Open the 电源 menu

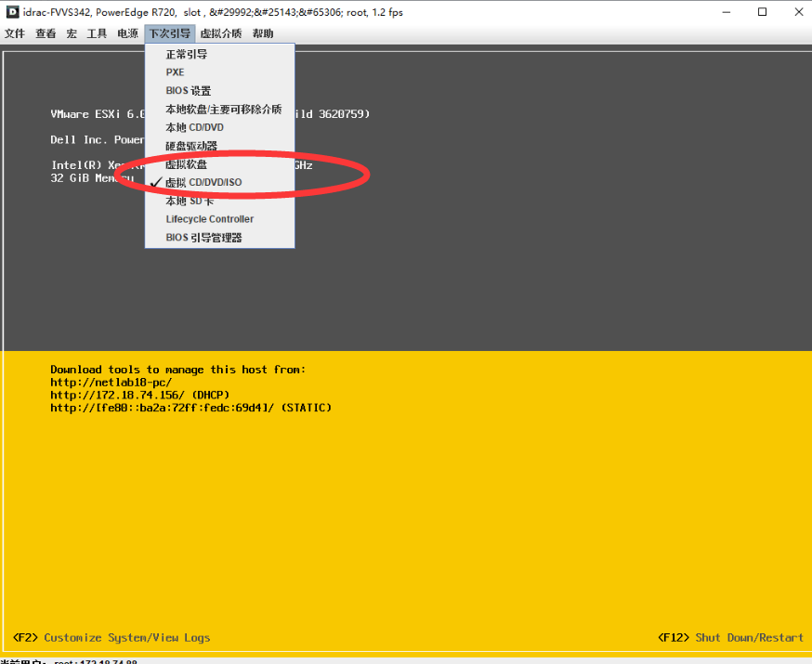(127, 33)
